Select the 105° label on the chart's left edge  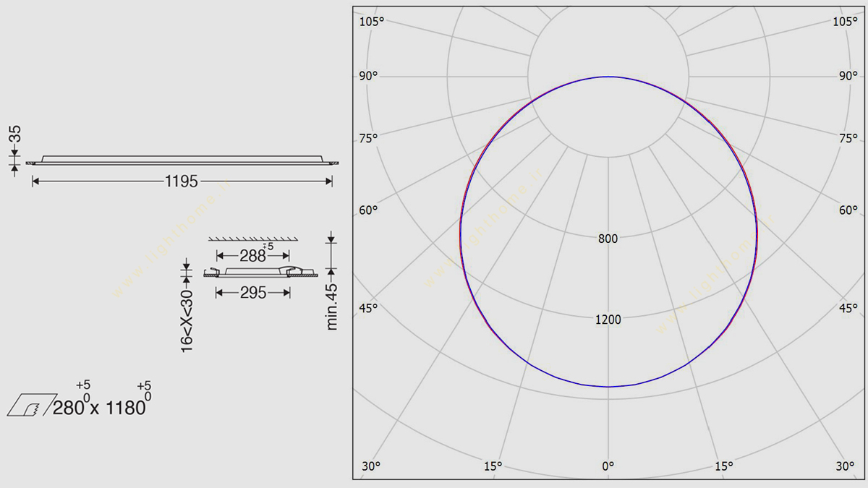(x=372, y=22)
